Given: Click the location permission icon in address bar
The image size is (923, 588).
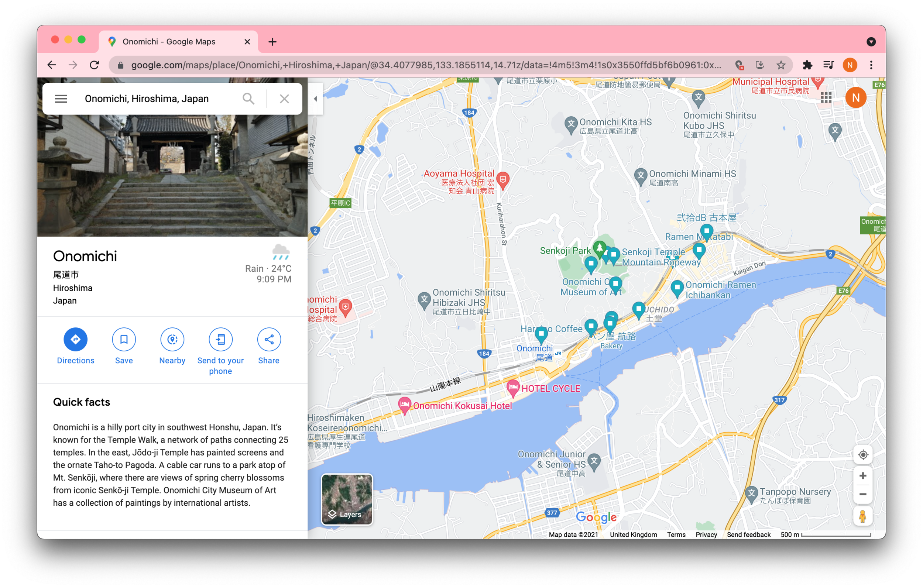Looking at the screenshot, I should (739, 65).
